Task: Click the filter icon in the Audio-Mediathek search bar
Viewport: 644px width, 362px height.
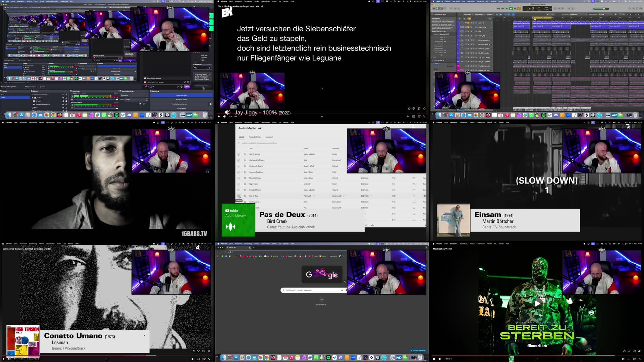Action: (x=239, y=143)
